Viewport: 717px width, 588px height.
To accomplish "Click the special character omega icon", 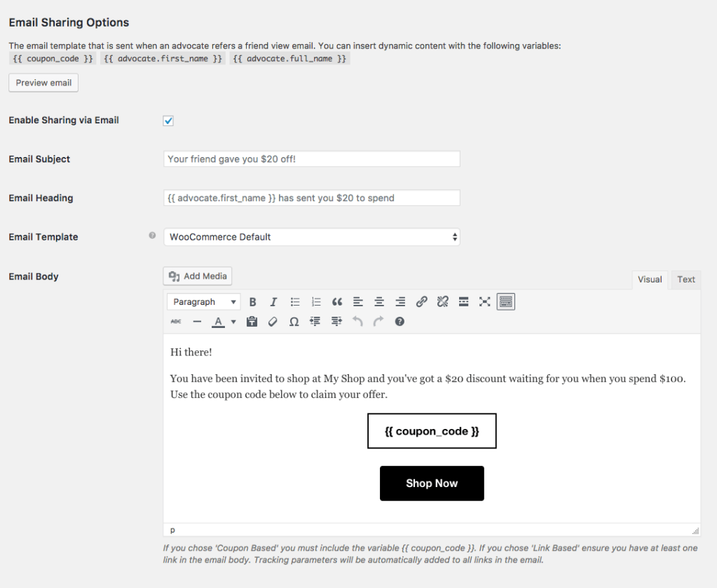I will [x=294, y=322].
